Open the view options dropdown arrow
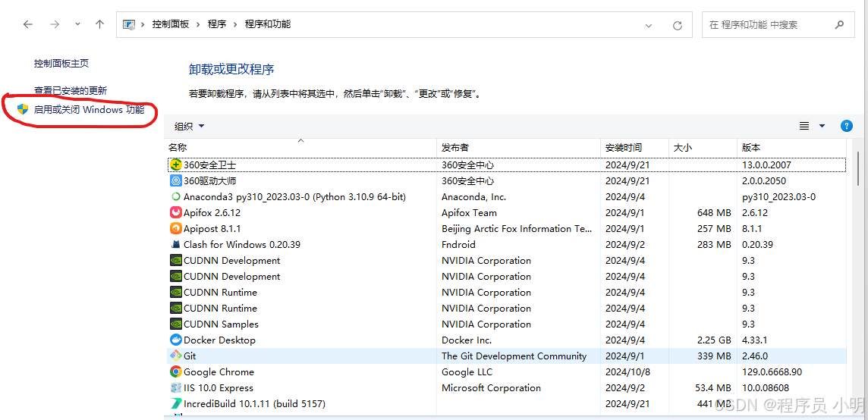The height and width of the screenshot is (420, 868). tap(822, 126)
